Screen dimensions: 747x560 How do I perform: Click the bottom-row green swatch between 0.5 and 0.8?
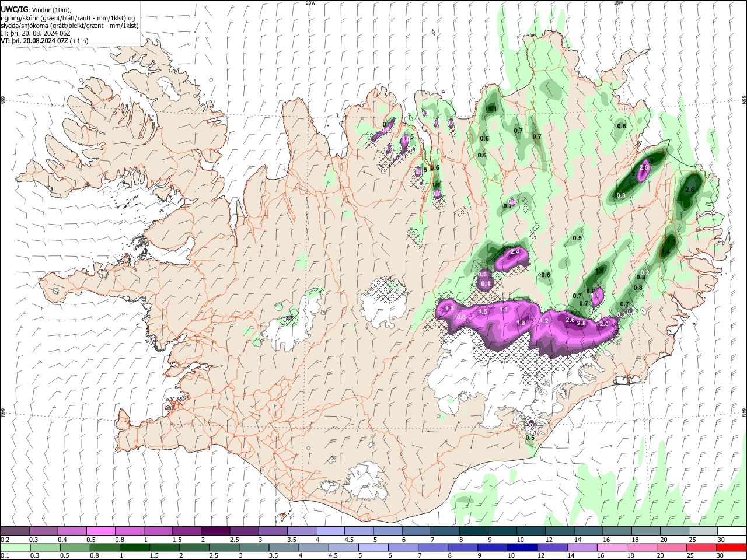(75, 547)
